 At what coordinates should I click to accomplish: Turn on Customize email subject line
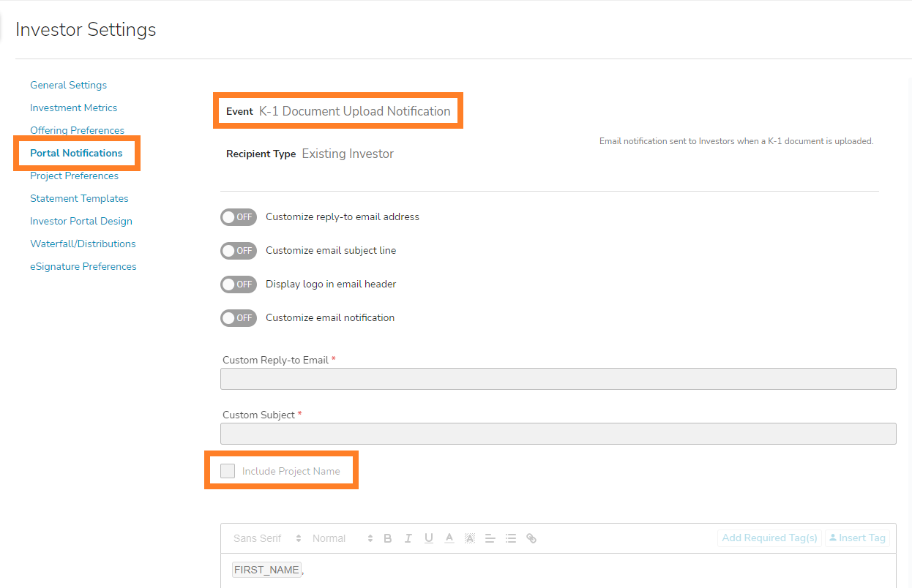pyautogui.click(x=239, y=251)
